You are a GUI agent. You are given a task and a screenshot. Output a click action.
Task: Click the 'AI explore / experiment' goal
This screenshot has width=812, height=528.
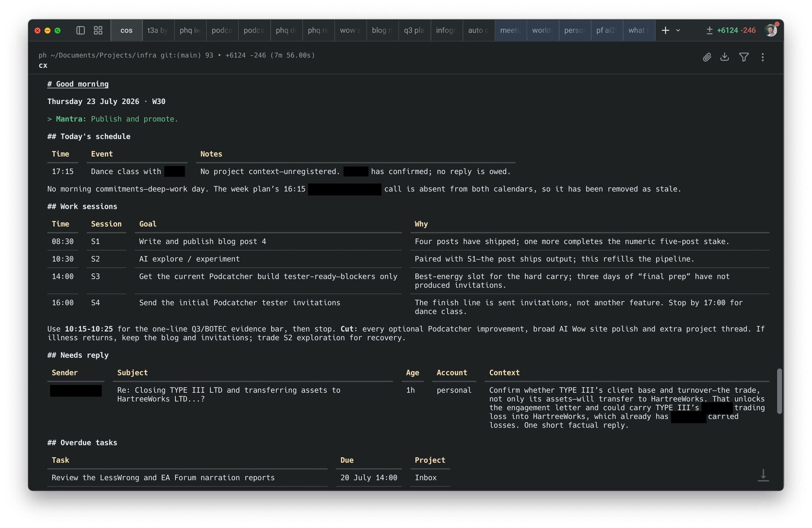[189, 259]
